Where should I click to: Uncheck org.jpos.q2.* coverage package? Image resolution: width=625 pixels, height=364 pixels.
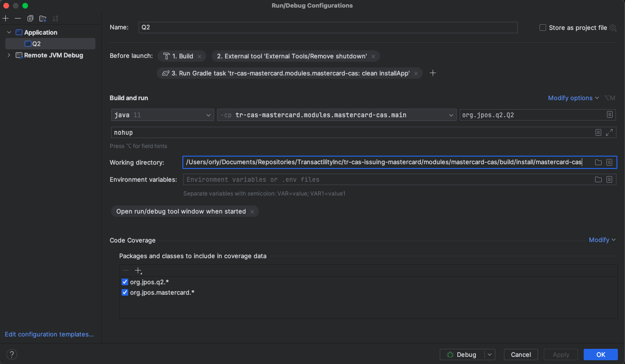125,282
